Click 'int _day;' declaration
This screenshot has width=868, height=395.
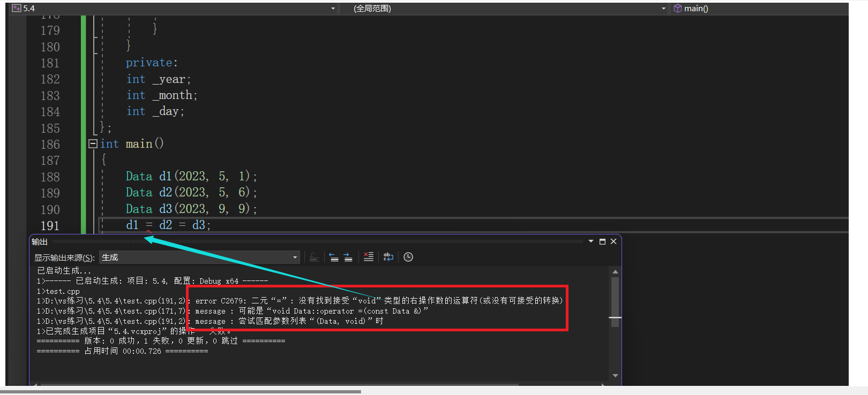click(155, 111)
